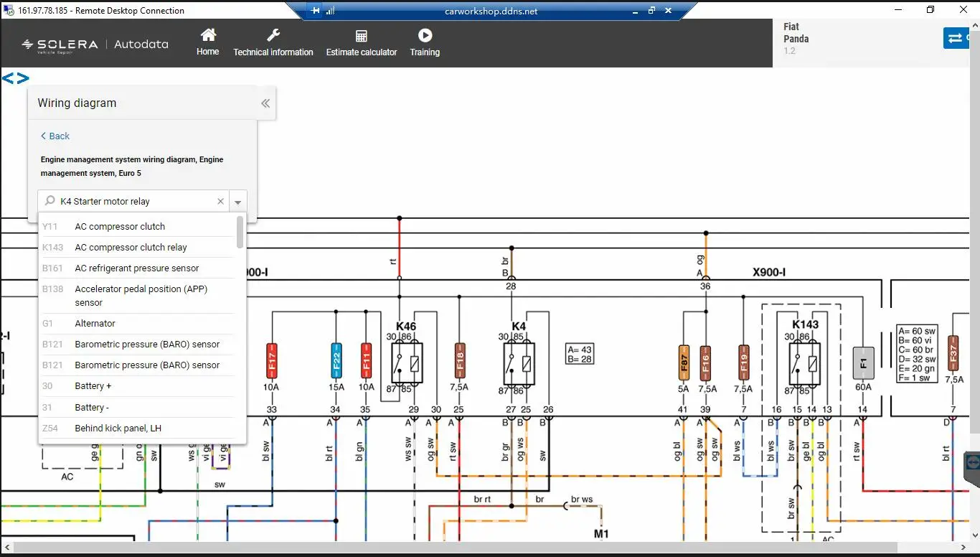Select Accelerator pedal position (APP) sensor
This screenshot has width=980, height=557.
[141, 295]
